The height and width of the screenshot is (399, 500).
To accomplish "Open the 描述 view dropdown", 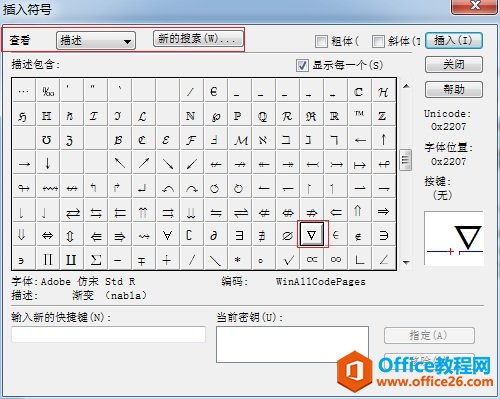I will click(x=96, y=41).
